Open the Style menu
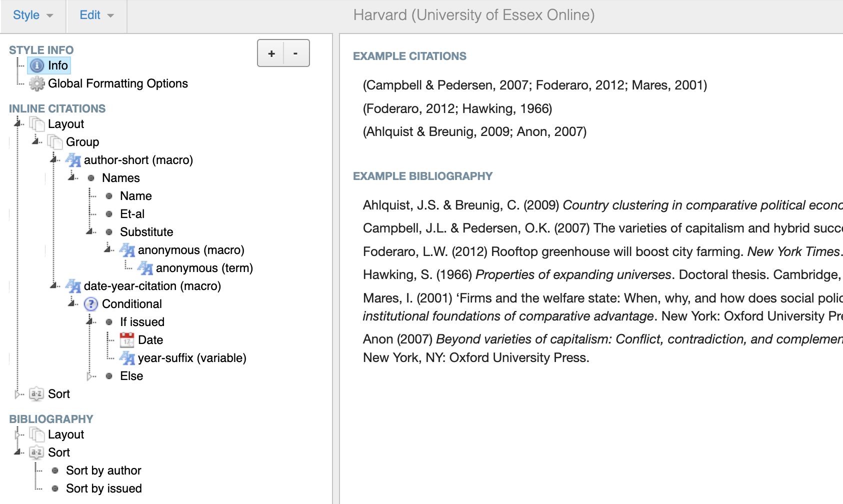843x504 pixels. pyautogui.click(x=33, y=15)
